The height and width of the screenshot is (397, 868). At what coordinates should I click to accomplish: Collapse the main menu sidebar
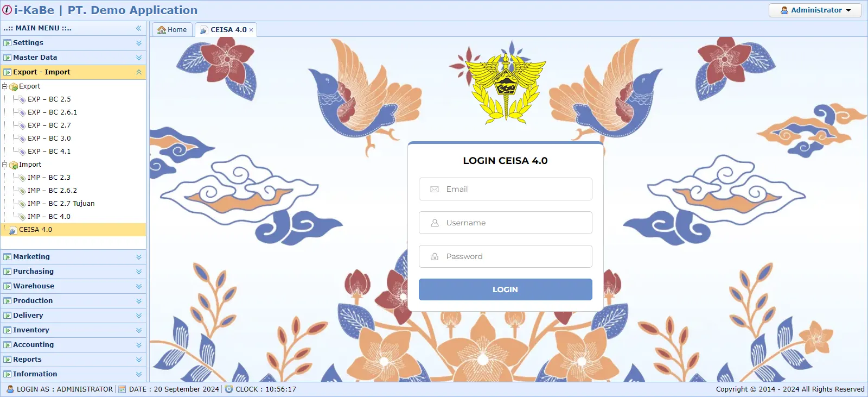(x=138, y=28)
